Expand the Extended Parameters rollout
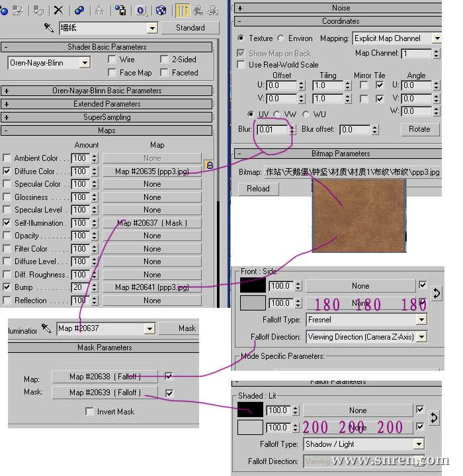 coord(106,104)
